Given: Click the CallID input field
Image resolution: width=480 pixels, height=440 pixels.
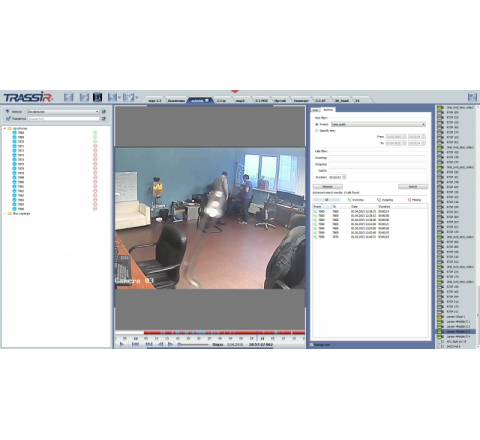Looking at the screenshot, I should tap(377, 170).
